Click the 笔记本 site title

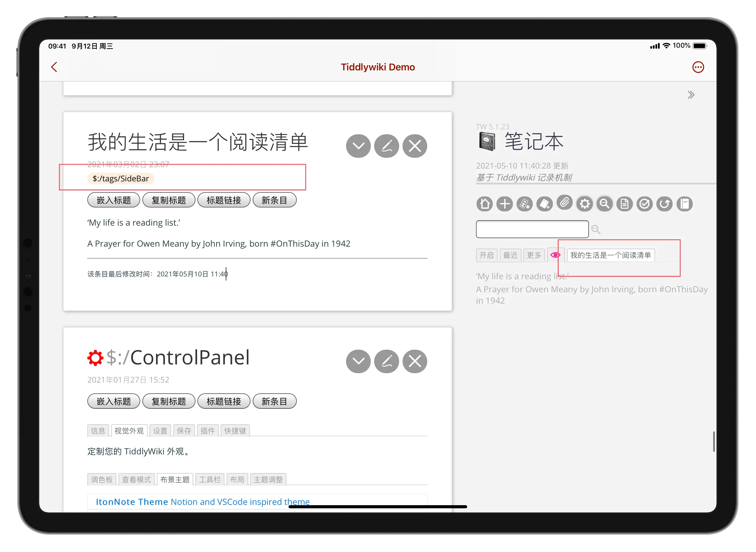point(534,142)
